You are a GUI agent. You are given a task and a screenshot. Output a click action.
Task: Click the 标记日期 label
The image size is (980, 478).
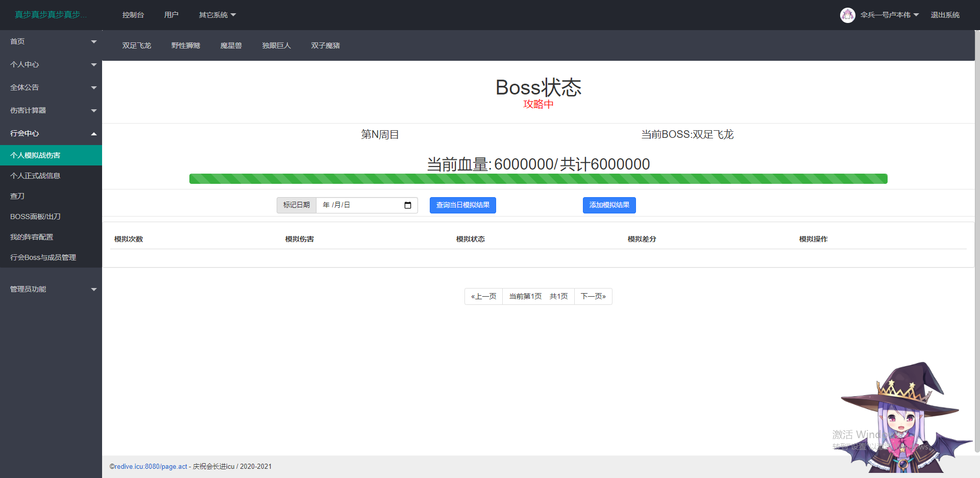click(297, 205)
